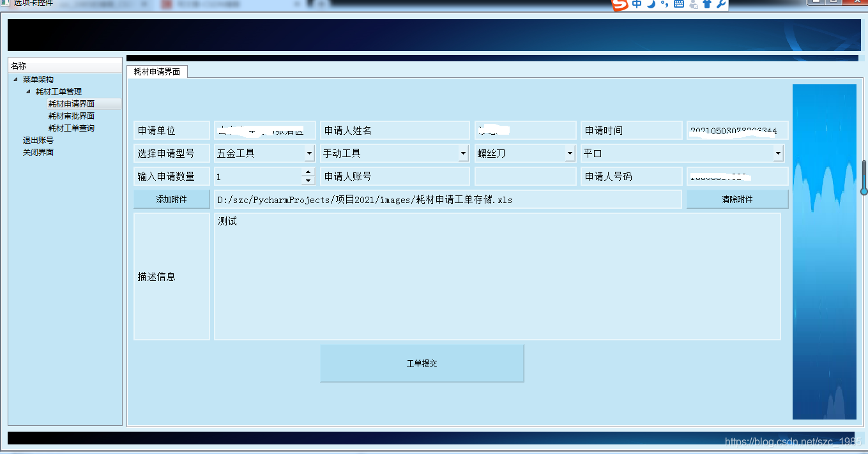Open the IME wrench settings icon

tap(721, 4)
